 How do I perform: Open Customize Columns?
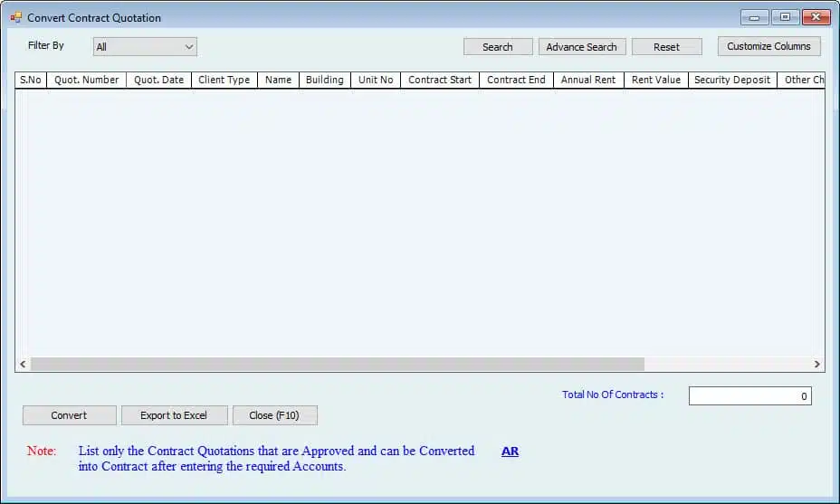pyautogui.click(x=768, y=46)
